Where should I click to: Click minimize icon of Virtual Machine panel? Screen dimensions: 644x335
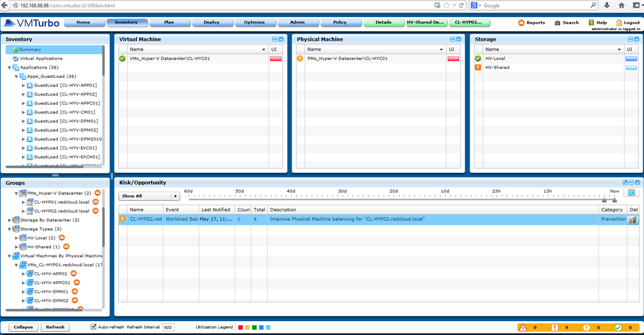click(275, 39)
